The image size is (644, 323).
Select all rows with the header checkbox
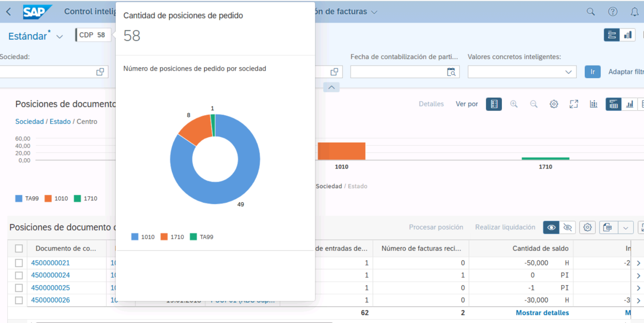18,248
